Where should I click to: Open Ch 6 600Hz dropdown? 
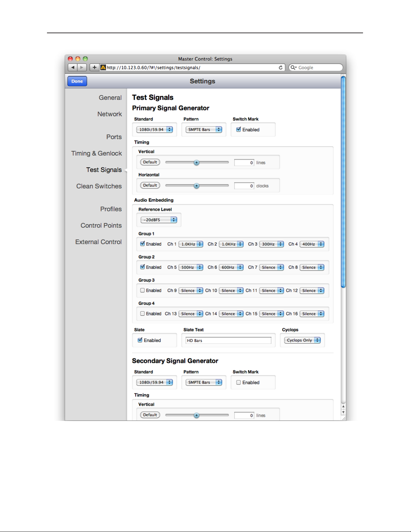(231, 267)
